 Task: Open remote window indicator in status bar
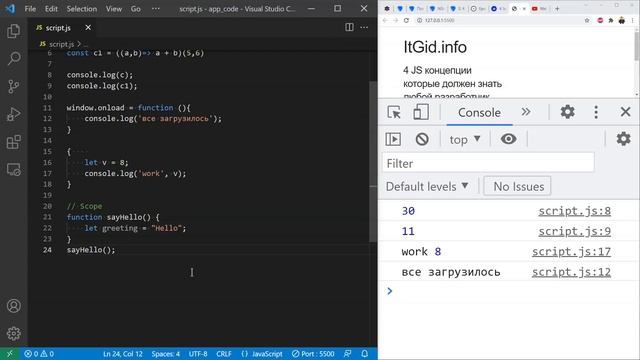9,354
